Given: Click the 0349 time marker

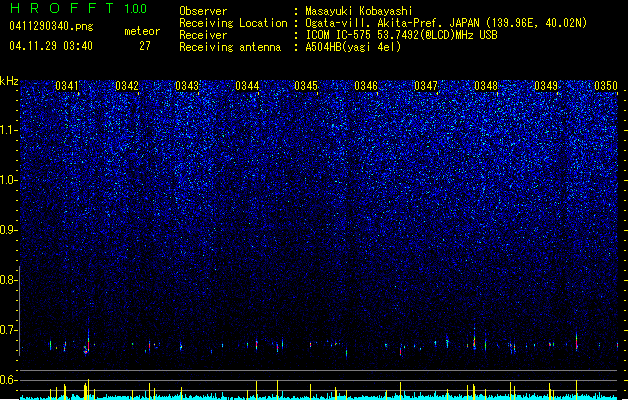Looking at the screenshot, I should point(546,86).
